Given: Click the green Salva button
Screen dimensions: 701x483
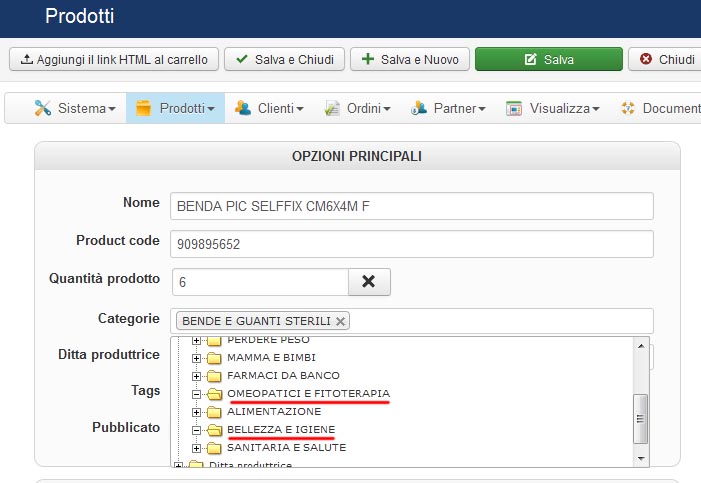Looking at the screenshot, I should (549, 59).
